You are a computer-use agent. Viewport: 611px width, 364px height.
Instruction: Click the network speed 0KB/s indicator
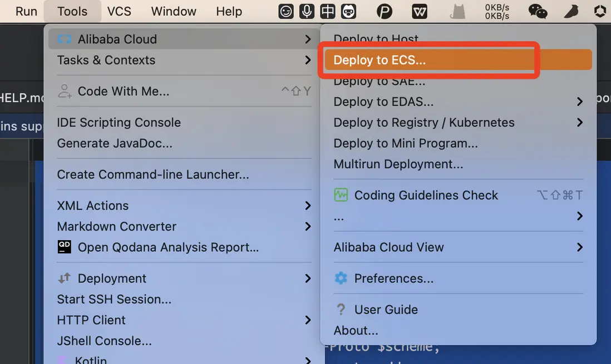(497, 11)
